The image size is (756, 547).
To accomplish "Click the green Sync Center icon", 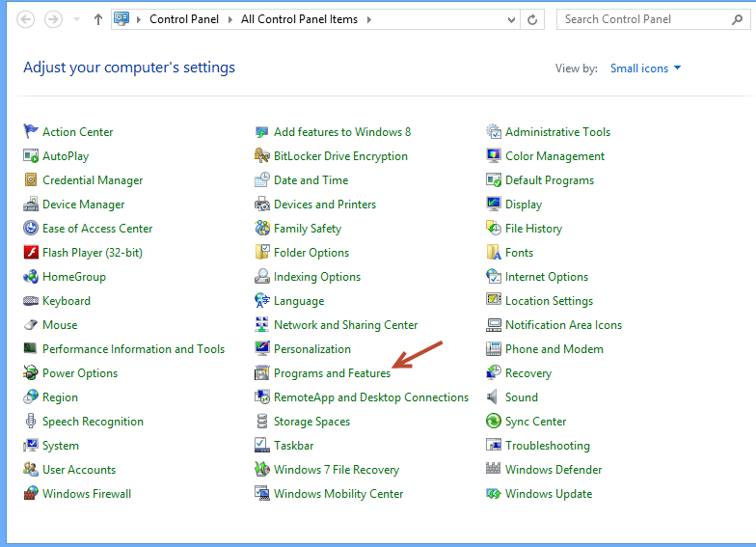I will [x=494, y=421].
